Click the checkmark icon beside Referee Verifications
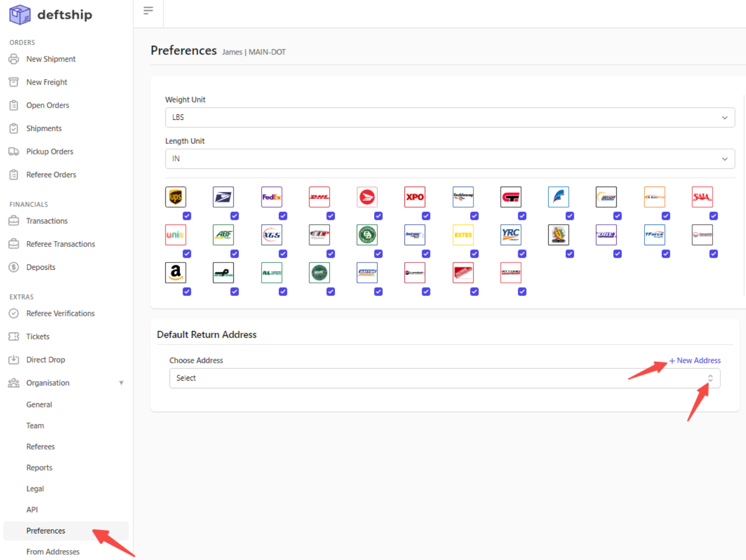The image size is (746, 560). (x=14, y=313)
